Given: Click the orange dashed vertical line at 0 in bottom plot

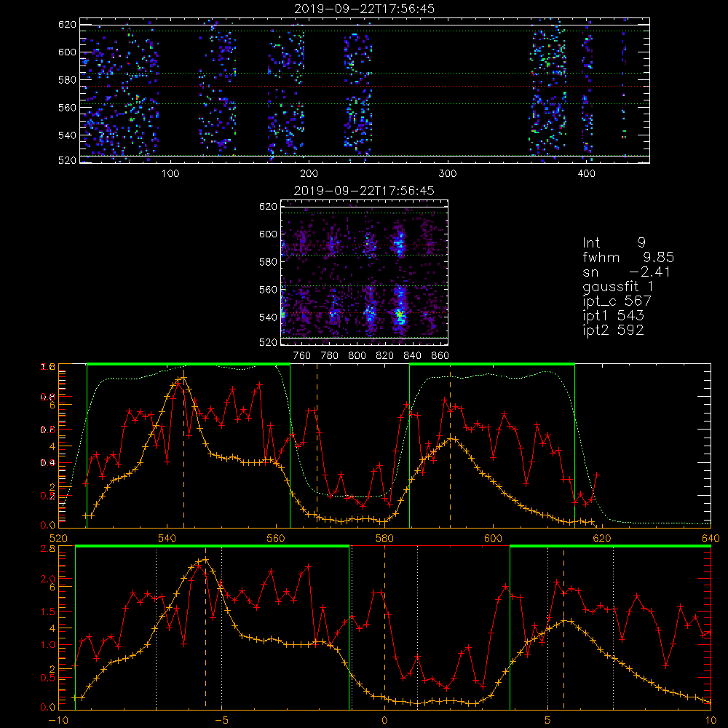Looking at the screenshot, I should coord(384,627).
